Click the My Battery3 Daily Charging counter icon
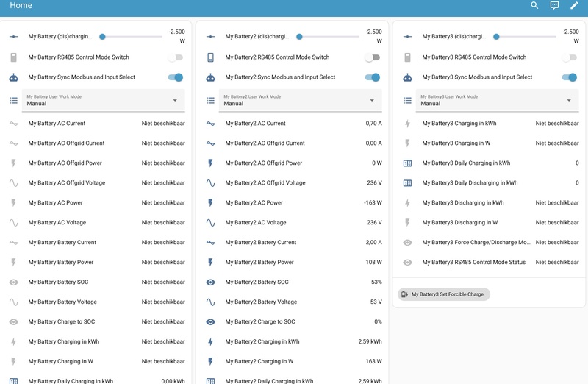The height and width of the screenshot is (384, 588). tap(407, 163)
